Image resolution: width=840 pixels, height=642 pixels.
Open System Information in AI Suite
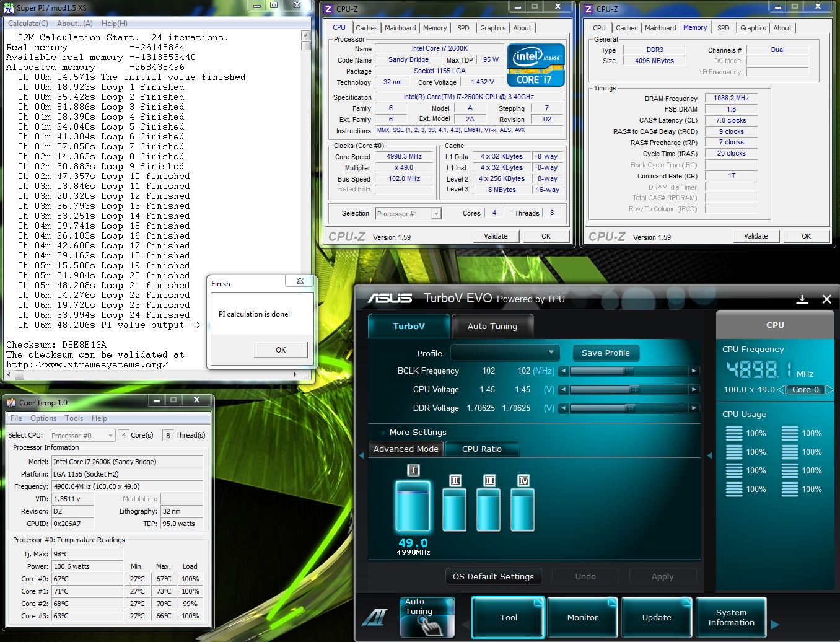click(x=731, y=617)
